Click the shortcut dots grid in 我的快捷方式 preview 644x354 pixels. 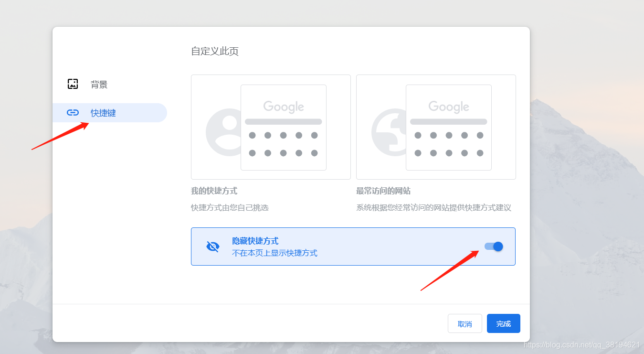click(x=283, y=143)
